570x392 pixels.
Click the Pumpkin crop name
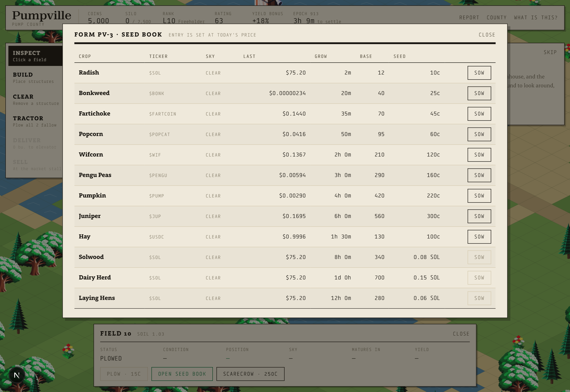tap(92, 195)
